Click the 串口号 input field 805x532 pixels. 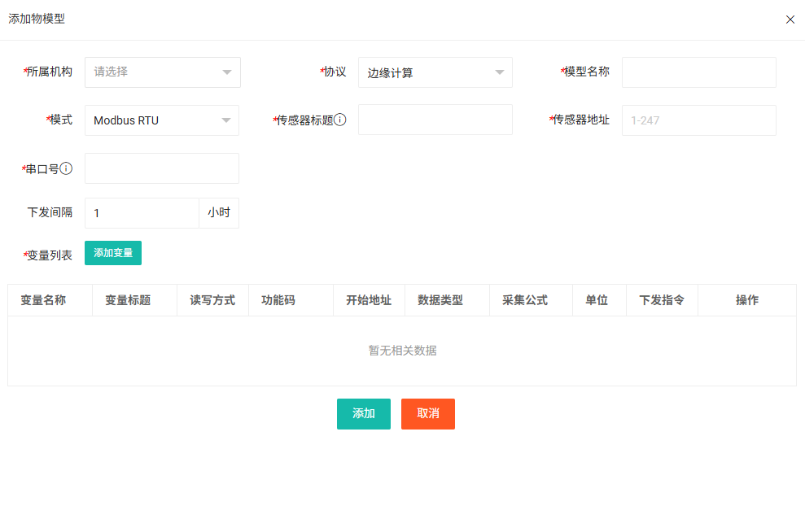(161, 168)
